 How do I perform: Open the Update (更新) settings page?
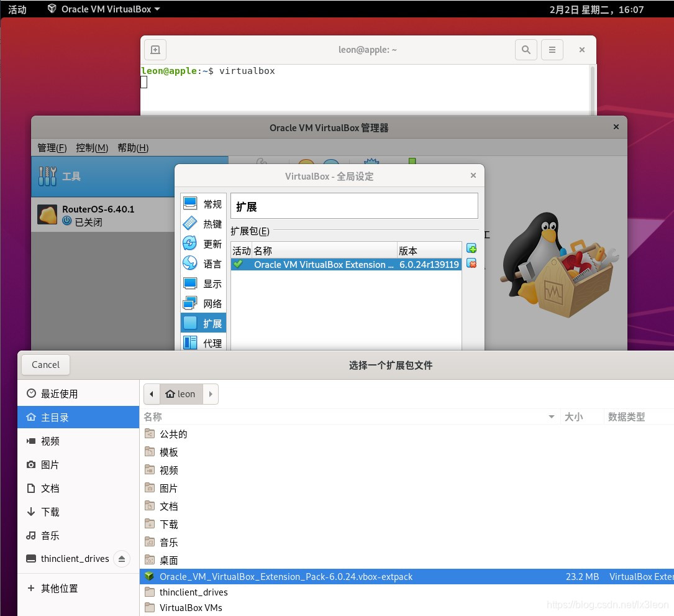pyautogui.click(x=203, y=244)
